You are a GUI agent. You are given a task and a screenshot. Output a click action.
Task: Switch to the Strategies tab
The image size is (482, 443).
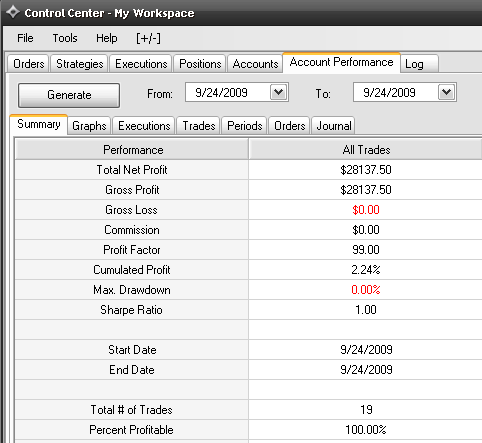(80, 64)
